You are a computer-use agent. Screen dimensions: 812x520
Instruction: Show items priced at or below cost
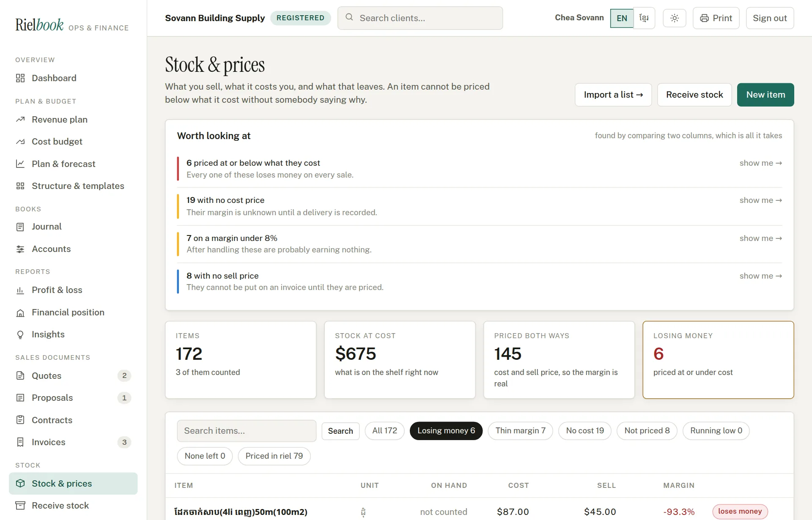tap(760, 163)
